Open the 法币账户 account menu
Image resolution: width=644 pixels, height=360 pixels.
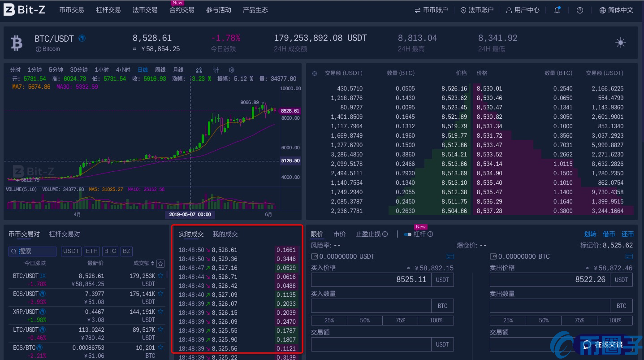477,10
